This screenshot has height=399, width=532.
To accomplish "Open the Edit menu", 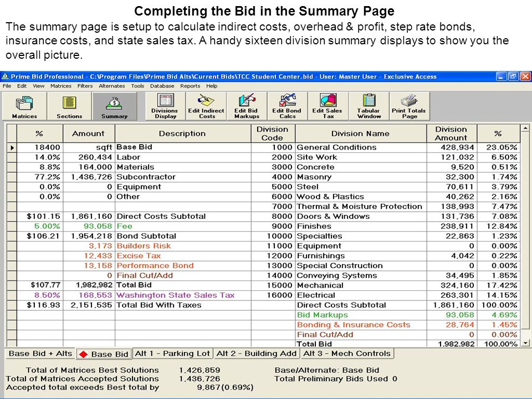I will [x=22, y=86].
